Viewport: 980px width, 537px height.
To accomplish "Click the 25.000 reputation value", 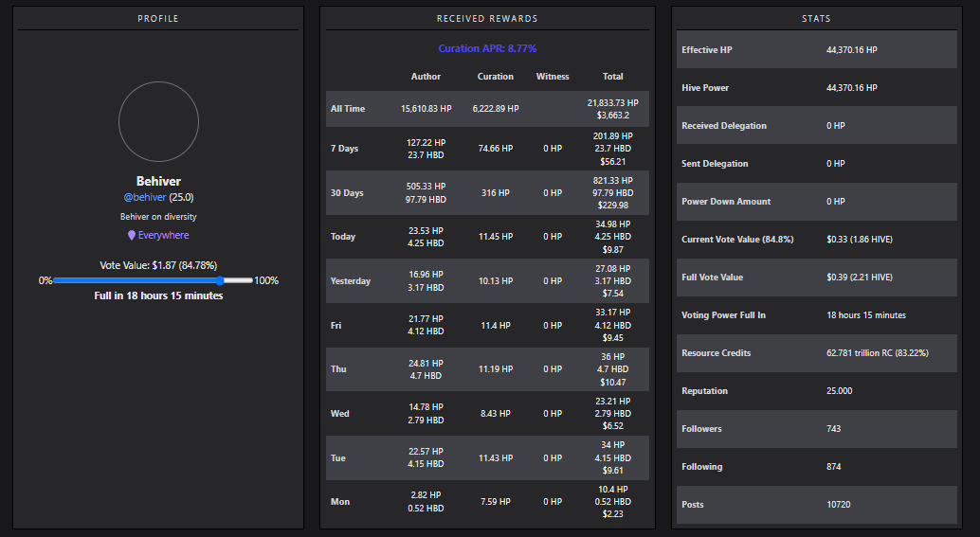I will click(x=840, y=391).
